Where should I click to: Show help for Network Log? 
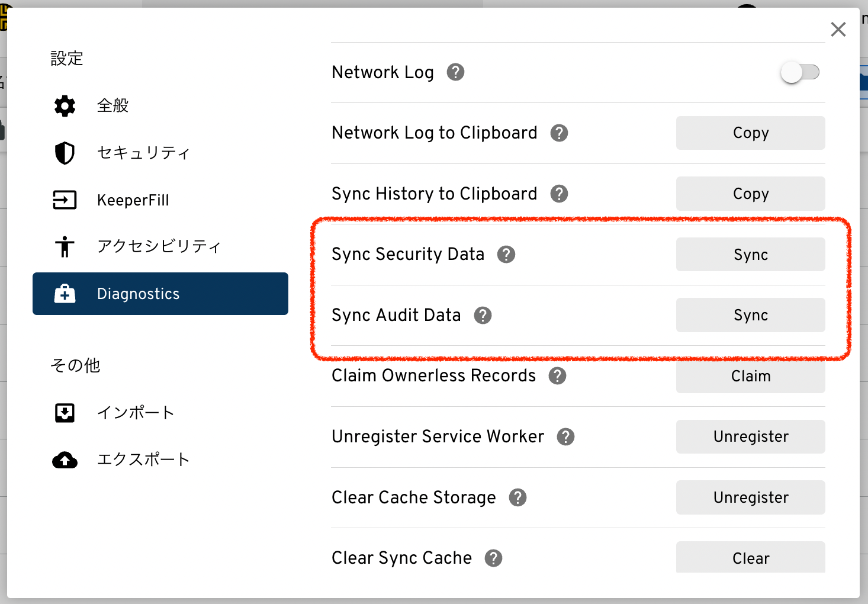pos(455,72)
